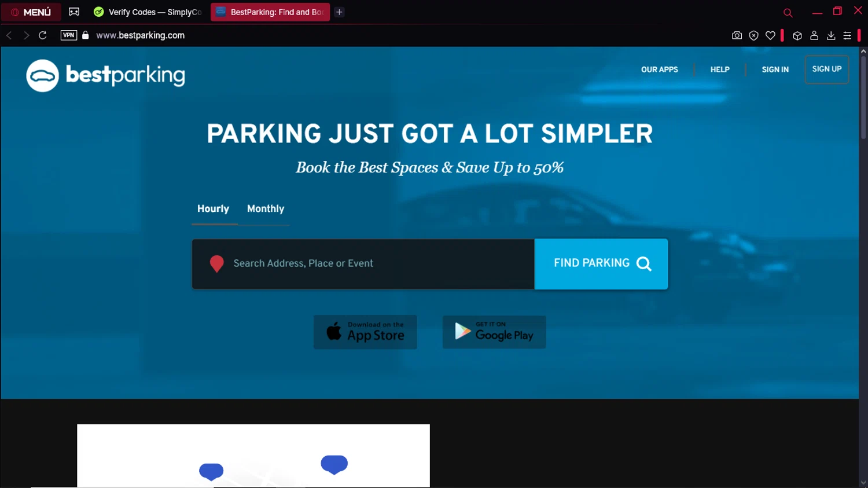Image resolution: width=868 pixels, height=488 pixels.
Task: Toggle the VPN badge in address bar
Action: coord(69,35)
